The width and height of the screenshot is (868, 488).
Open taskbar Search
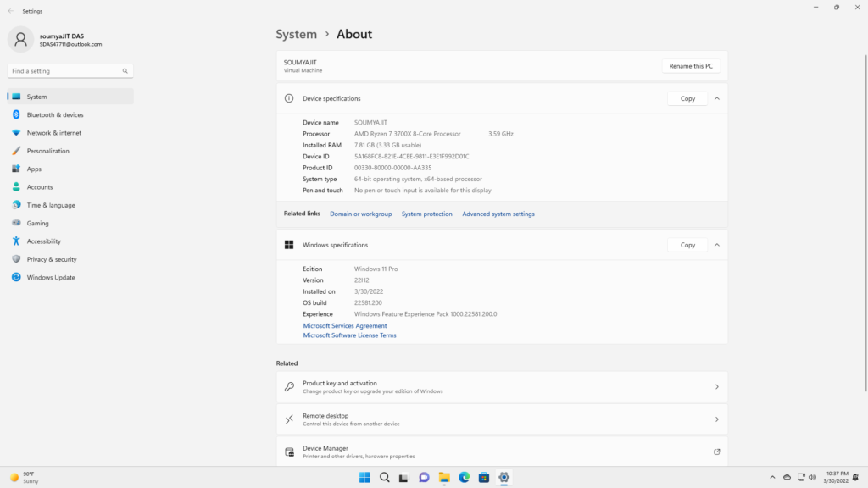coord(384,478)
